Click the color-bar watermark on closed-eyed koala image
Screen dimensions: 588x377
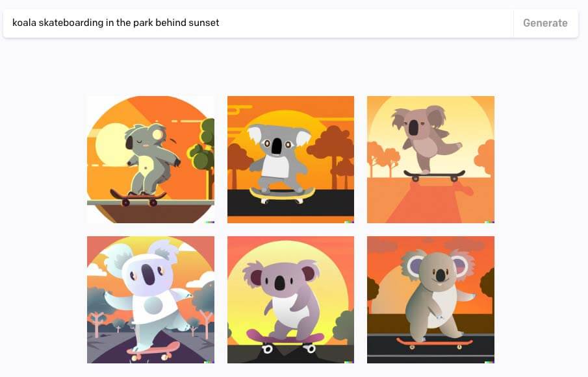(x=210, y=222)
